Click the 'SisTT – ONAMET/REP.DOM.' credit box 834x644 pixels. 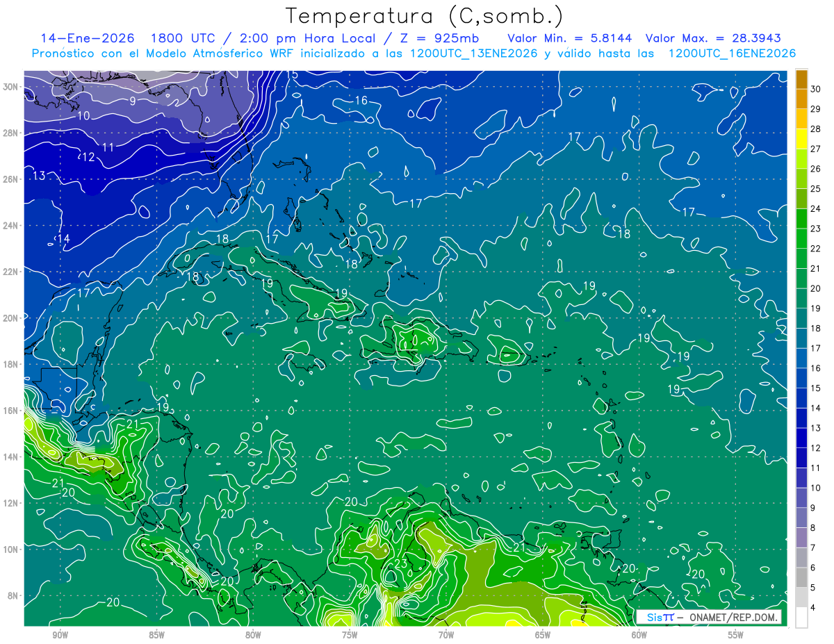point(709,617)
